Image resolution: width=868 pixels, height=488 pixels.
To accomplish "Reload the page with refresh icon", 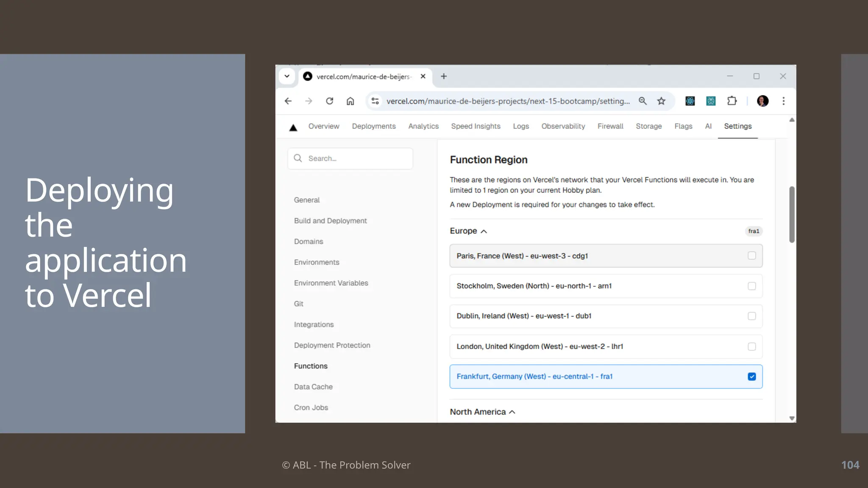I will tap(329, 101).
